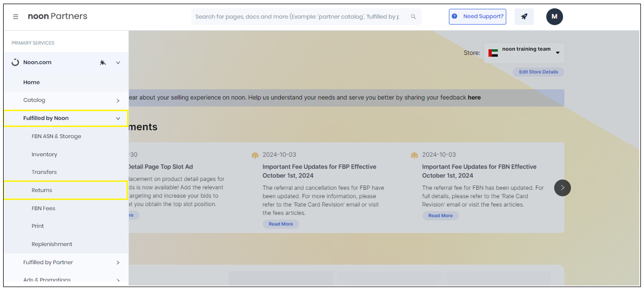The width and height of the screenshot is (644, 289).
Task: Click the next announcement arrow button
Action: 563,187
